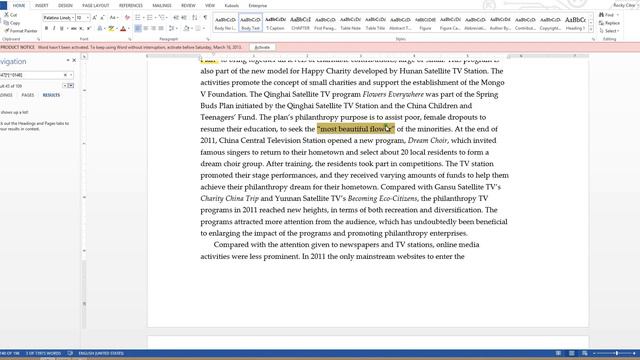Apply the yellow text highlight color
Screen dimensions: 640x360
tap(111, 29)
